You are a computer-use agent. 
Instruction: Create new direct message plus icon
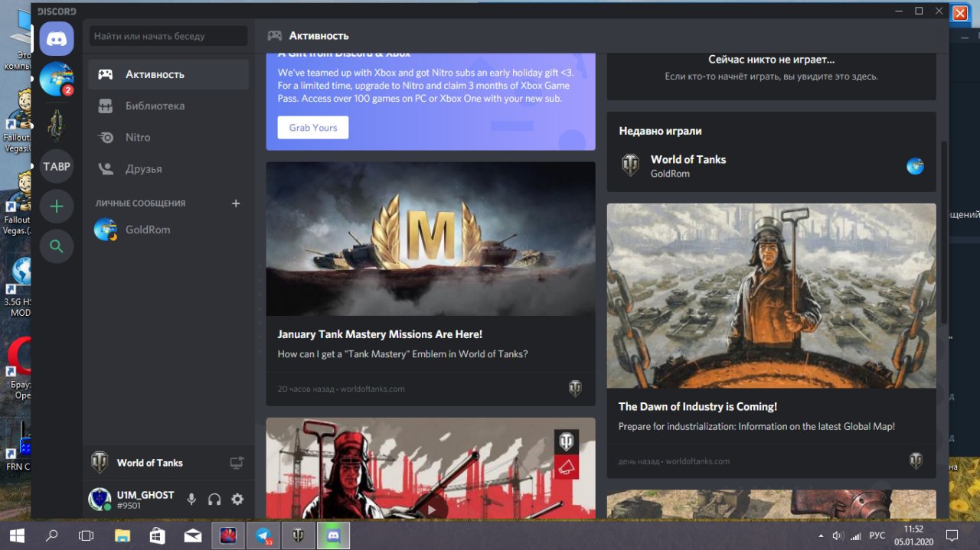pyautogui.click(x=236, y=203)
